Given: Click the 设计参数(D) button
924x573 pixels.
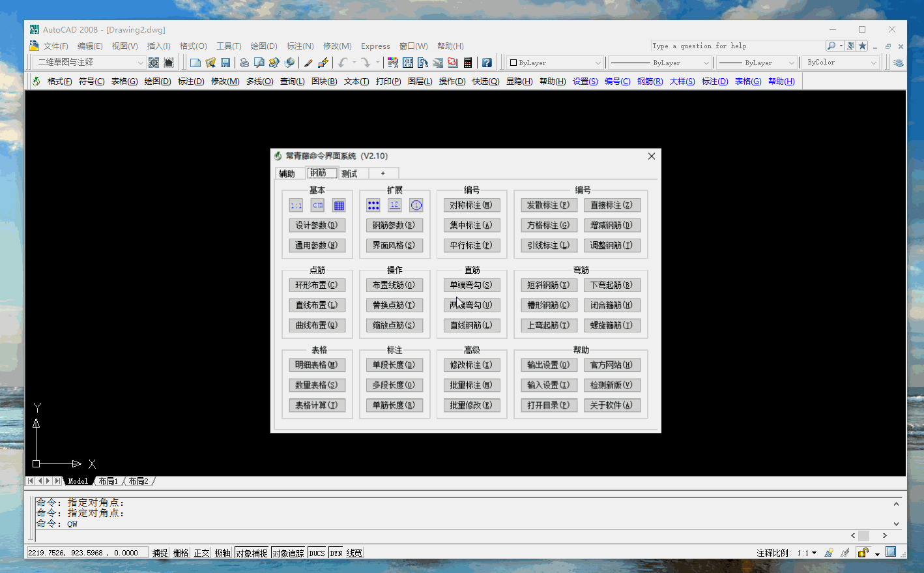Looking at the screenshot, I should point(317,226).
